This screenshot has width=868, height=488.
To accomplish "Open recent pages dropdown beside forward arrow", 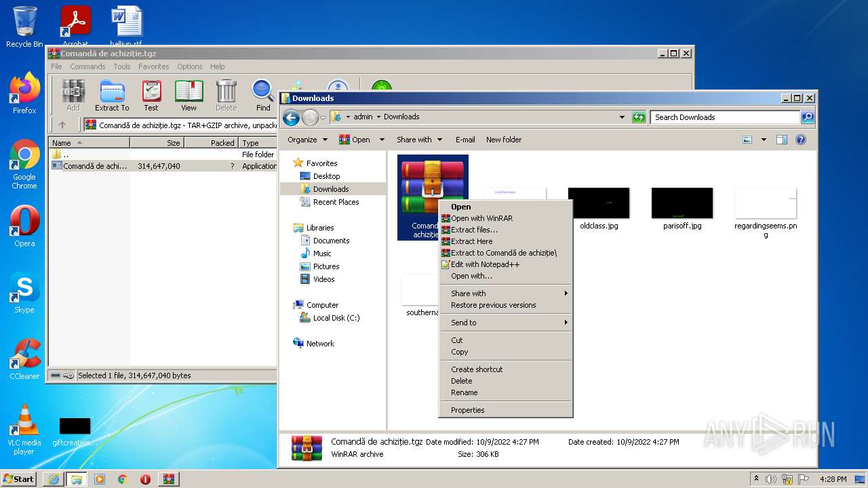I will (323, 117).
